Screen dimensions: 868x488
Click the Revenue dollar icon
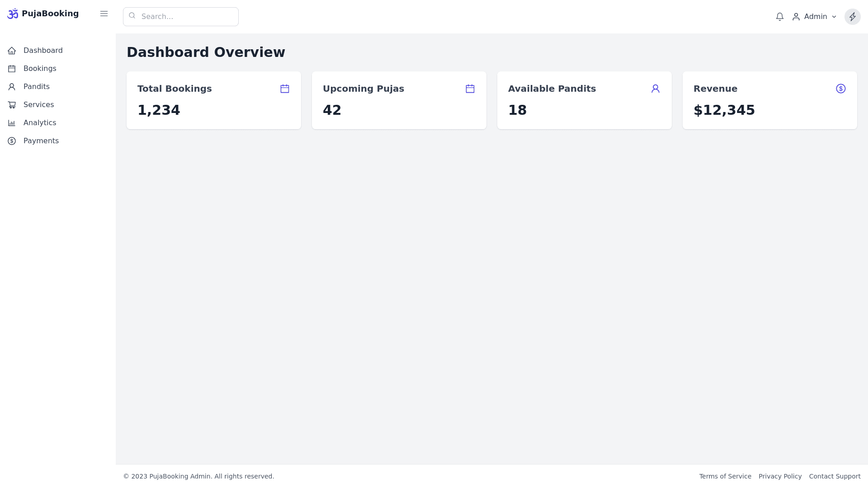(840, 89)
